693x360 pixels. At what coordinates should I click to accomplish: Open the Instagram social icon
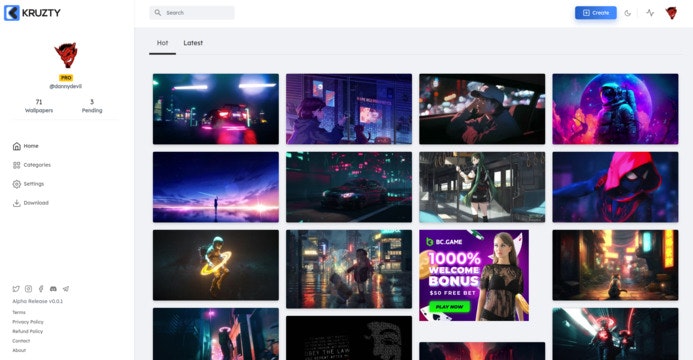[28, 289]
